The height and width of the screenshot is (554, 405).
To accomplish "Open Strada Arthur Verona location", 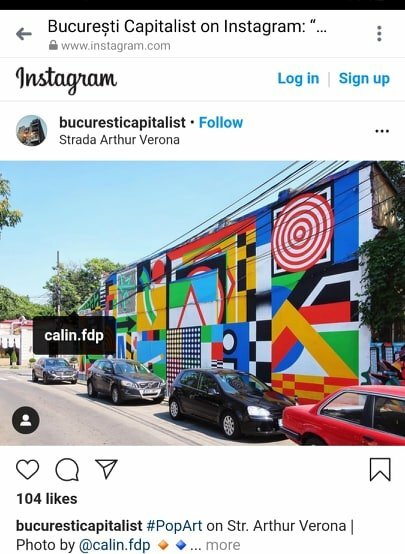I will click(119, 140).
